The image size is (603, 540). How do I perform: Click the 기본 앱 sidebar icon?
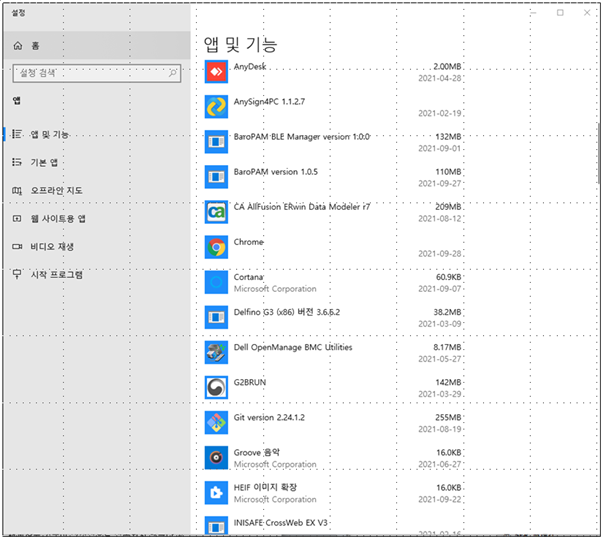click(x=17, y=162)
